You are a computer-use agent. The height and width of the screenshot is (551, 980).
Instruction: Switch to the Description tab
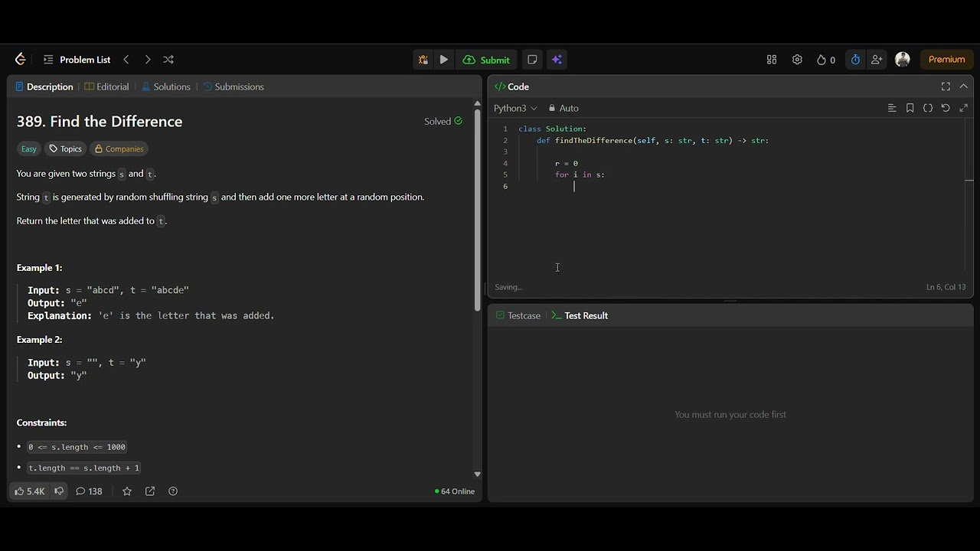pos(44,87)
